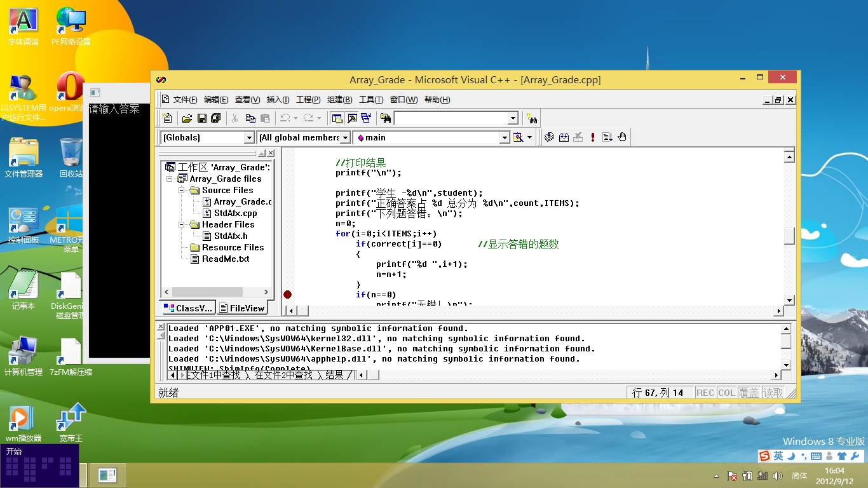868x488 pixels.
Task: Open the 工具(T) menu
Action: pyautogui.click(x=371, y=100)
